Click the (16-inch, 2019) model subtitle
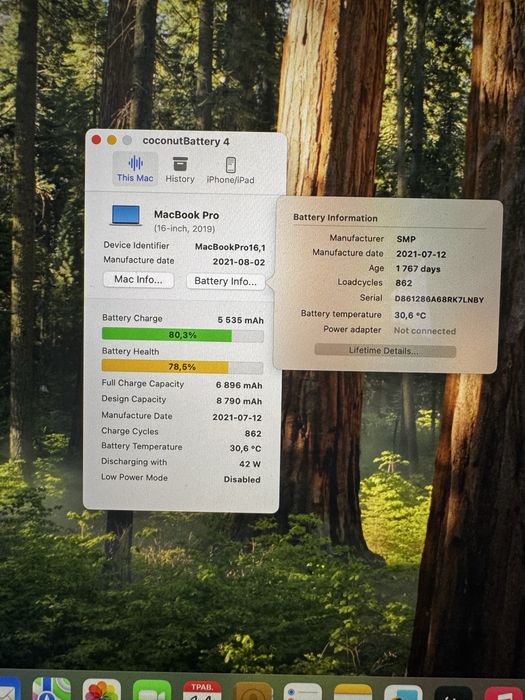The image size is (525, 700). pyautogui.click(x=184, y=229)
